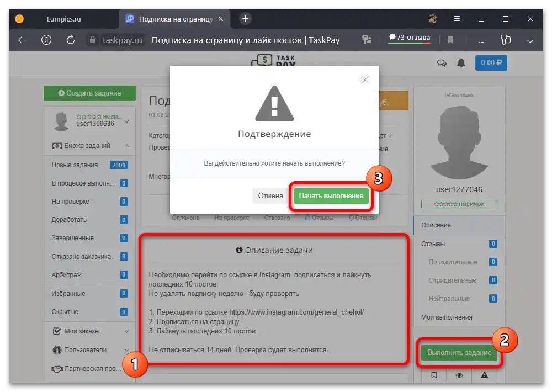Click the taskpay.ru address field
This screenshot has width=552, height=392.
click(x=122, y=40)
